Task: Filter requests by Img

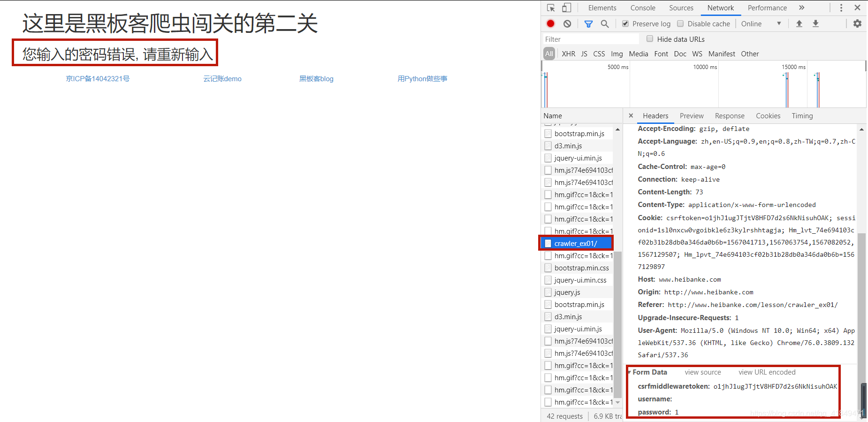Action: coord(617,54)
